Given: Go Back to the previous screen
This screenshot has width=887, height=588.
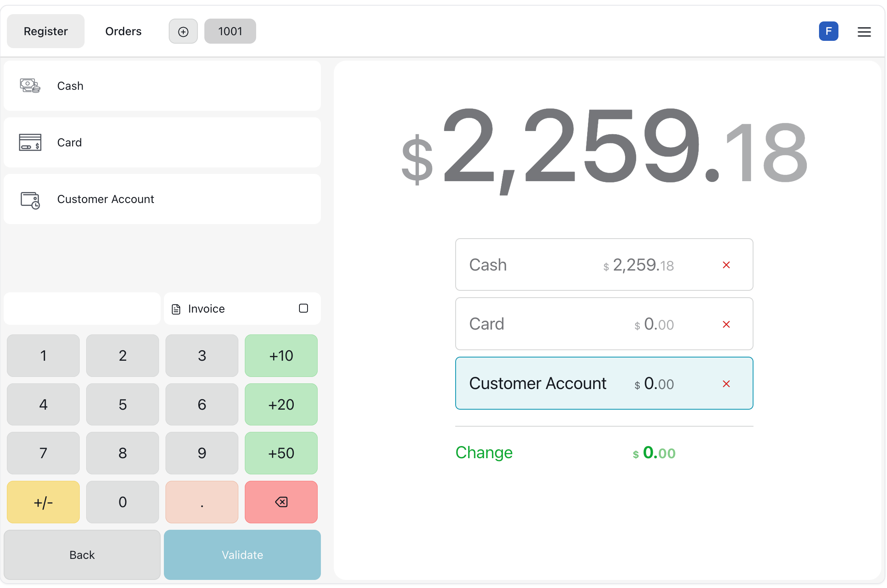Looking at the screenshot, I should pos(82,555).
